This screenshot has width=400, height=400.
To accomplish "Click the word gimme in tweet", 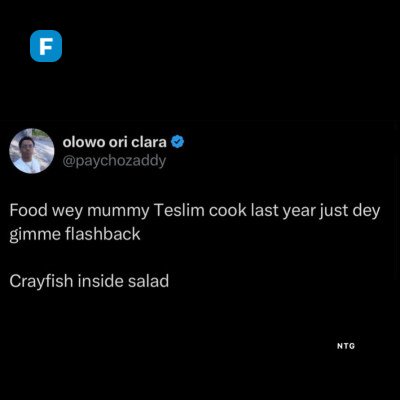I will click(x=35, y=235).
